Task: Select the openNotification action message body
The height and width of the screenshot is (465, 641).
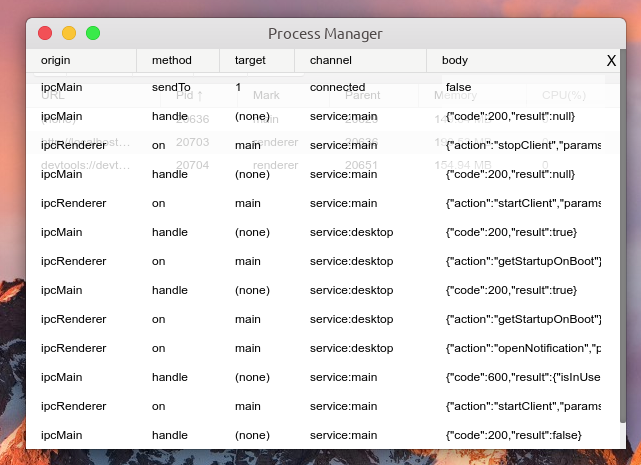Action: pos(523,349)
